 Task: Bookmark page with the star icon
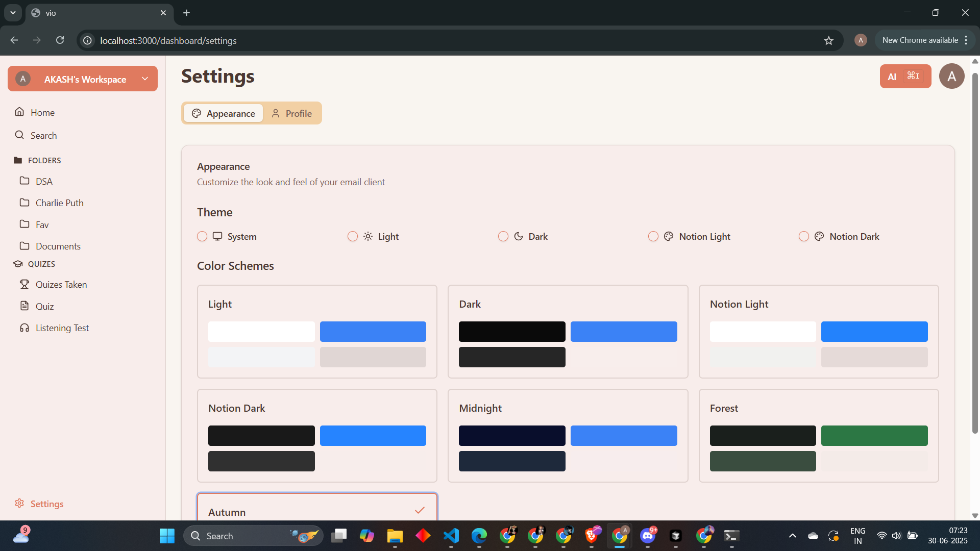point(828,40)
